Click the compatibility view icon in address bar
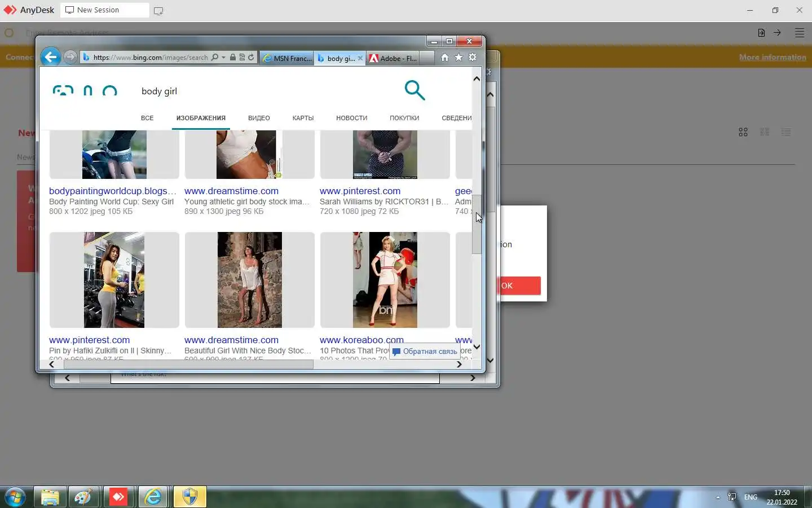 click(241, 58)
